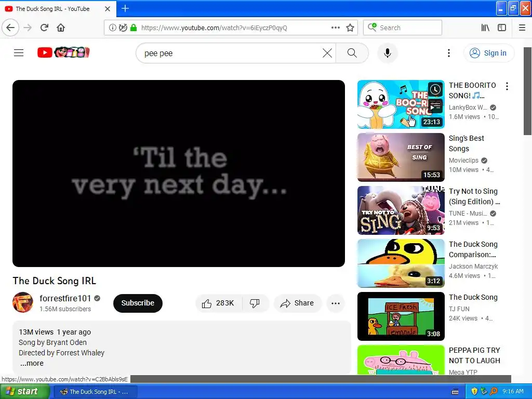Add Boorito Song to queue icon

(435, 107)
